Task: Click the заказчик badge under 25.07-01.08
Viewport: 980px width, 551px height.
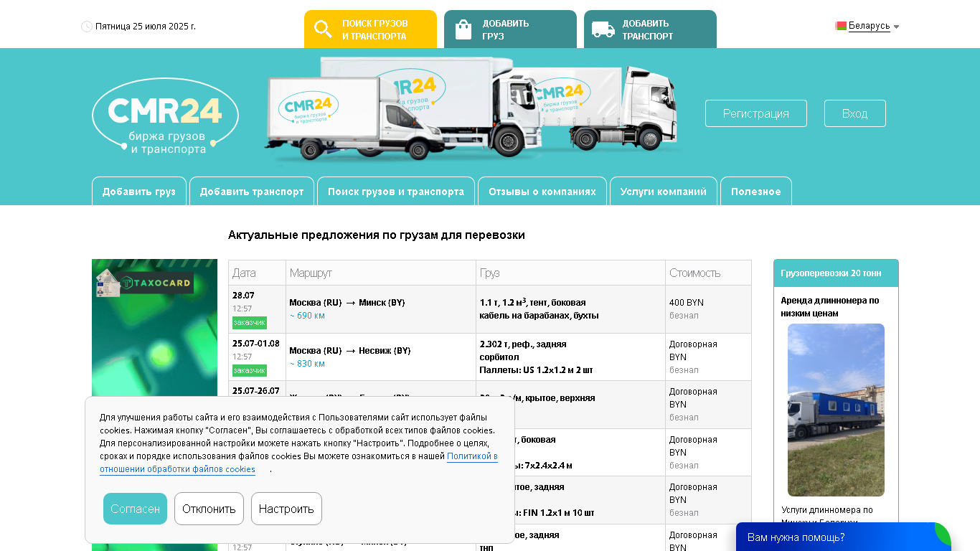Action: pyautogui.click(x=249, y=370)
